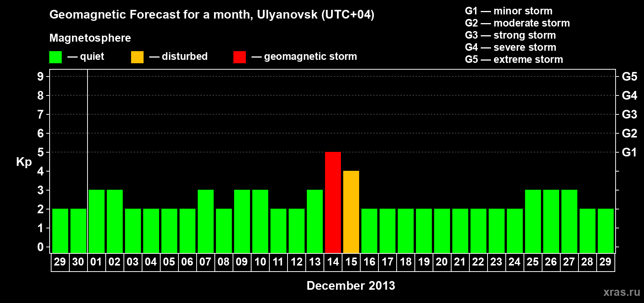Click the green bar for December 02
Image resolution: width=644 pixels, height=303 pixels.
[x=115, y=221]
